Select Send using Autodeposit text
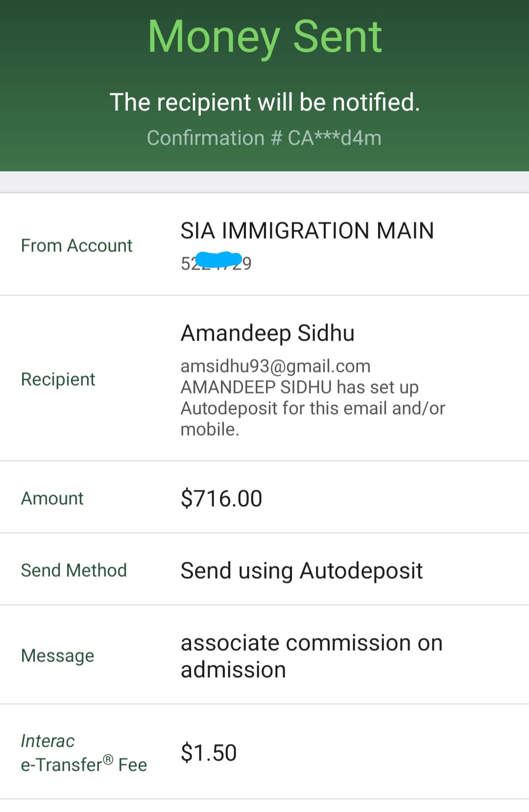 click(x=302, y=571)
